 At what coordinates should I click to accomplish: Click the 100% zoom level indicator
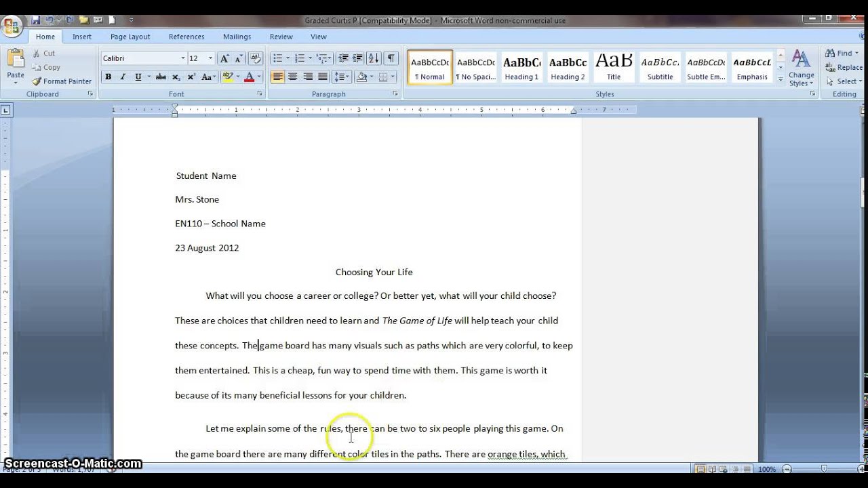[x=766, y=469]
